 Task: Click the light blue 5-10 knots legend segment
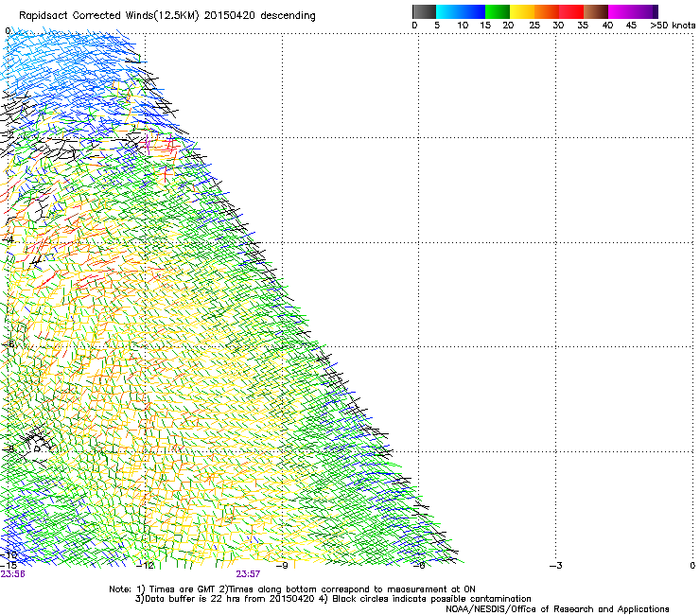coord(447,11)
